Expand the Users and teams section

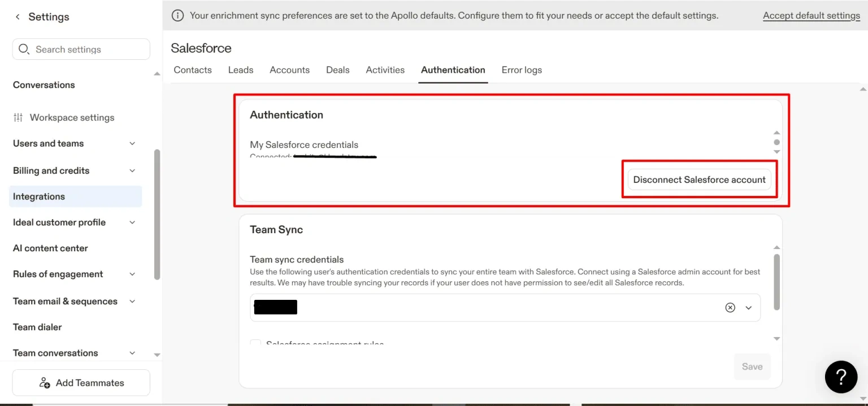tap(132, 143)
